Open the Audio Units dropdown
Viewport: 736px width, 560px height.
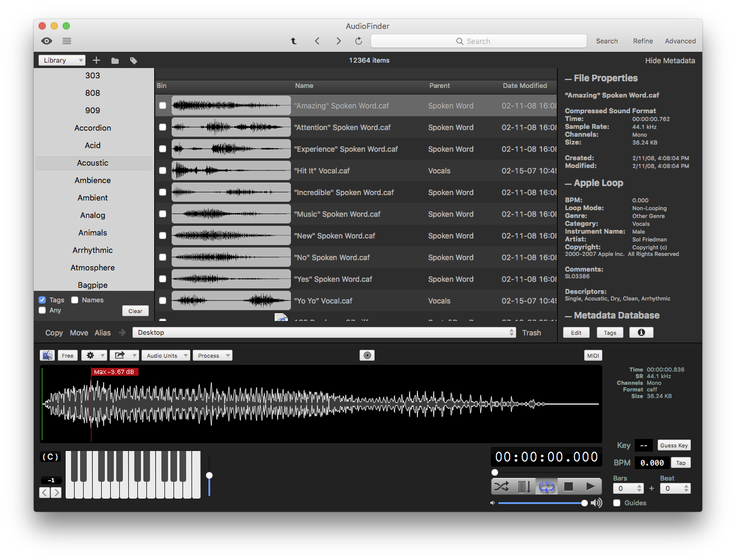pos(166,355)
